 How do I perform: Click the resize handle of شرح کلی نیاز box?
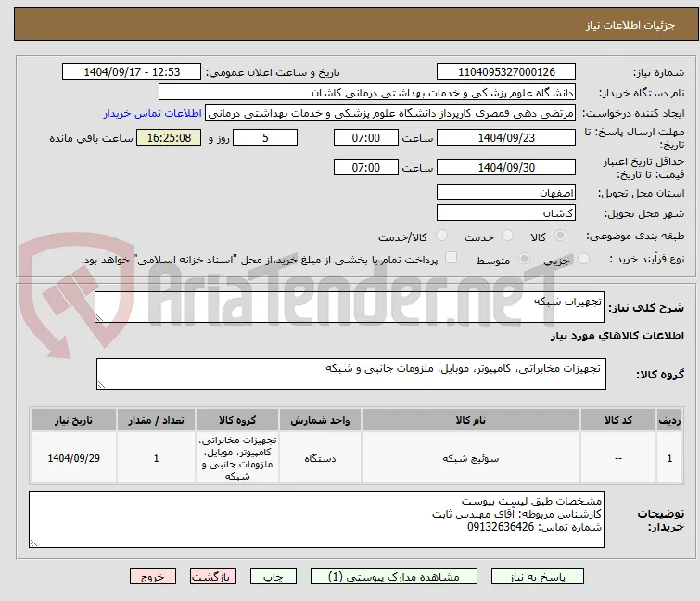[99, 317]
